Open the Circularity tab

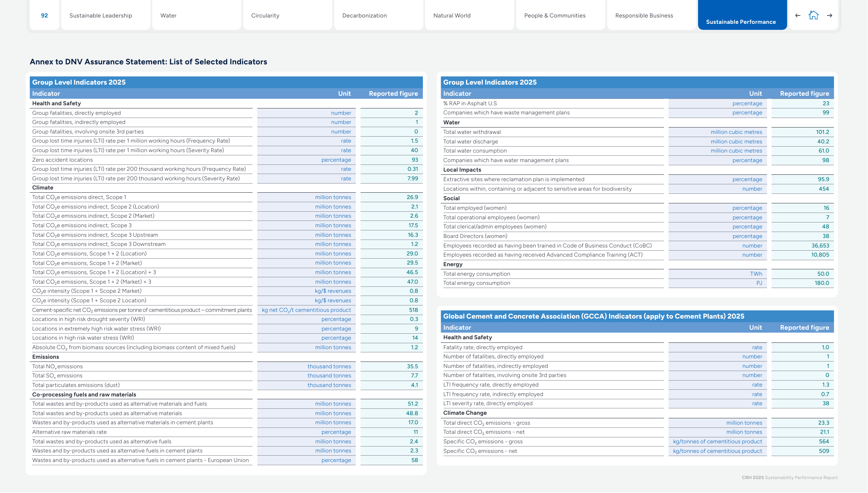[x=287, y=15]
